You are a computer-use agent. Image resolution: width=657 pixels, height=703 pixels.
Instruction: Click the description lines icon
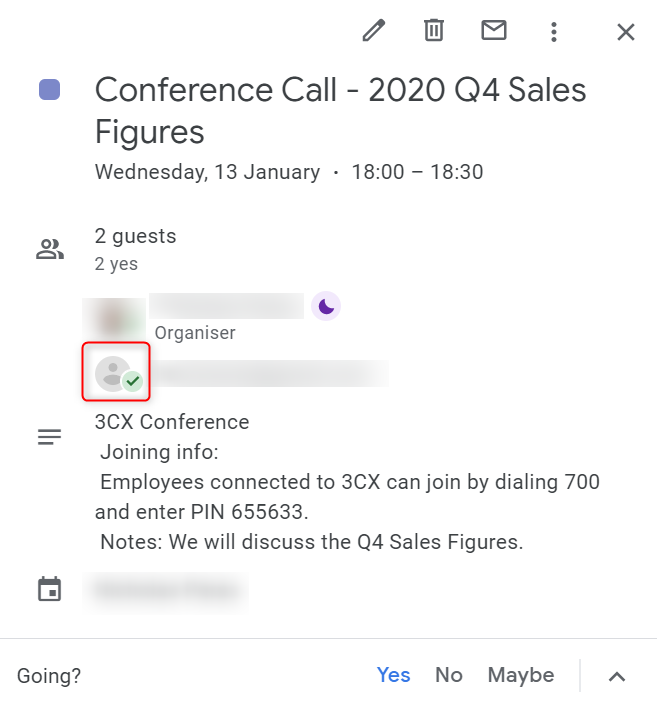(x=49, y=437)
